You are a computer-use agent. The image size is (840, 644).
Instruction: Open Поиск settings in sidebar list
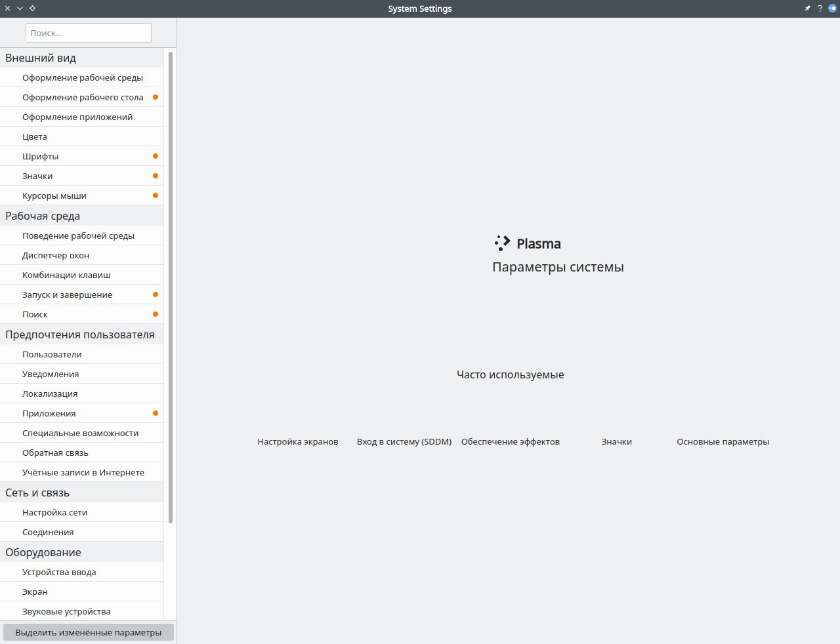82,314
